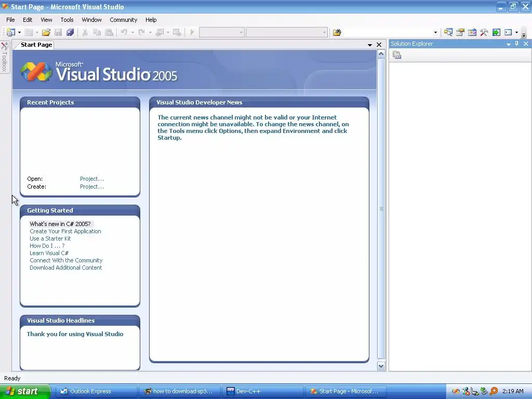Click the Other Windows toolbar icon
Viewport: 532px width, 399px height.
(508, 32)
